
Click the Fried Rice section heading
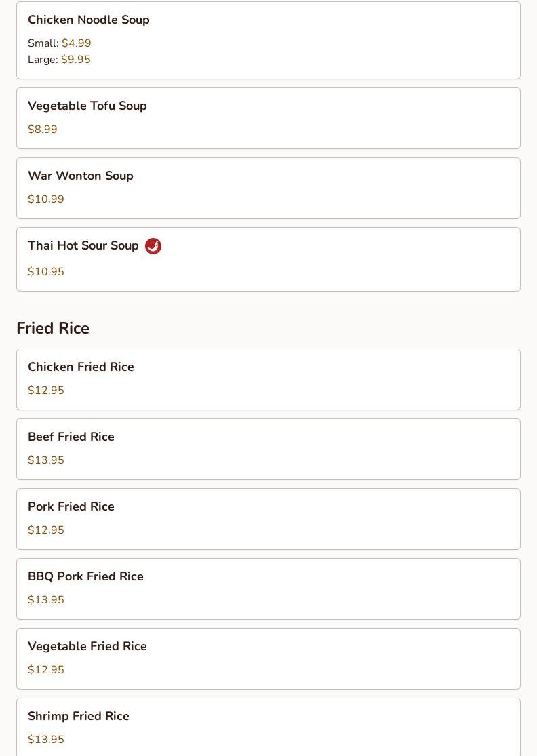click(x=53, y=328)
